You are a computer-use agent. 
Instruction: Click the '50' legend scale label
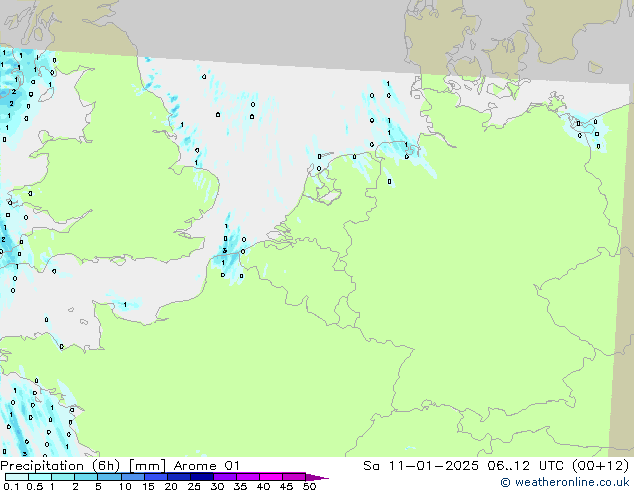tap(309, 486)
